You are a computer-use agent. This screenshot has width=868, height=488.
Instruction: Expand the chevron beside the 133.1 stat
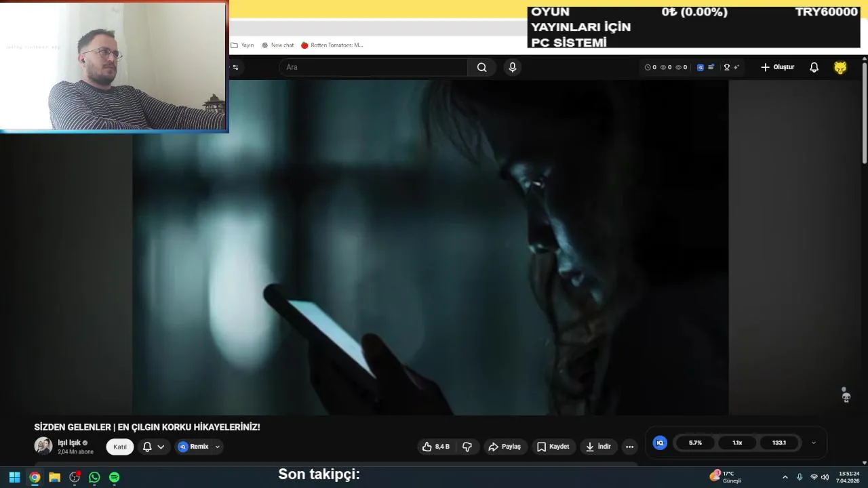pyautogui.click(x=814, y=443)
